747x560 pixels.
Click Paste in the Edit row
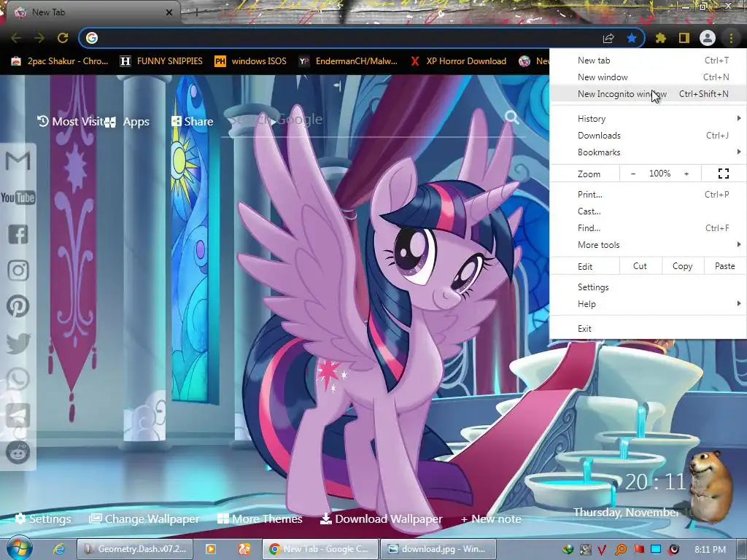724,266
